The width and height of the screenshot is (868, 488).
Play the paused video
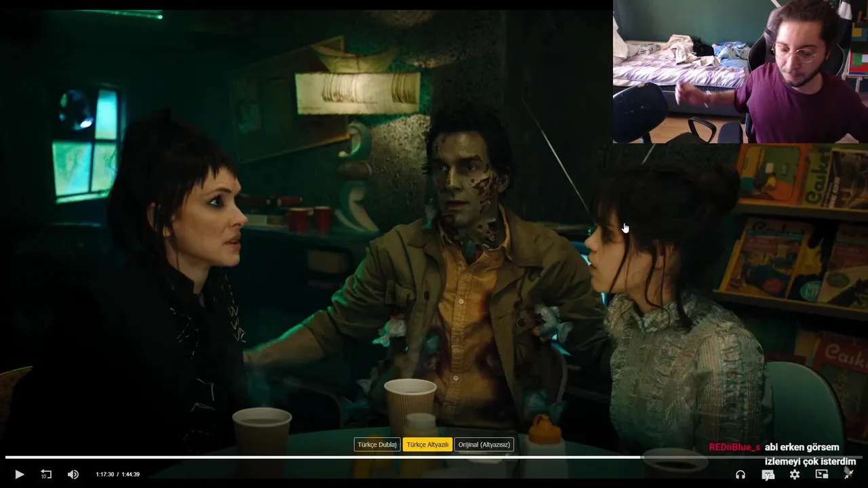19,474
